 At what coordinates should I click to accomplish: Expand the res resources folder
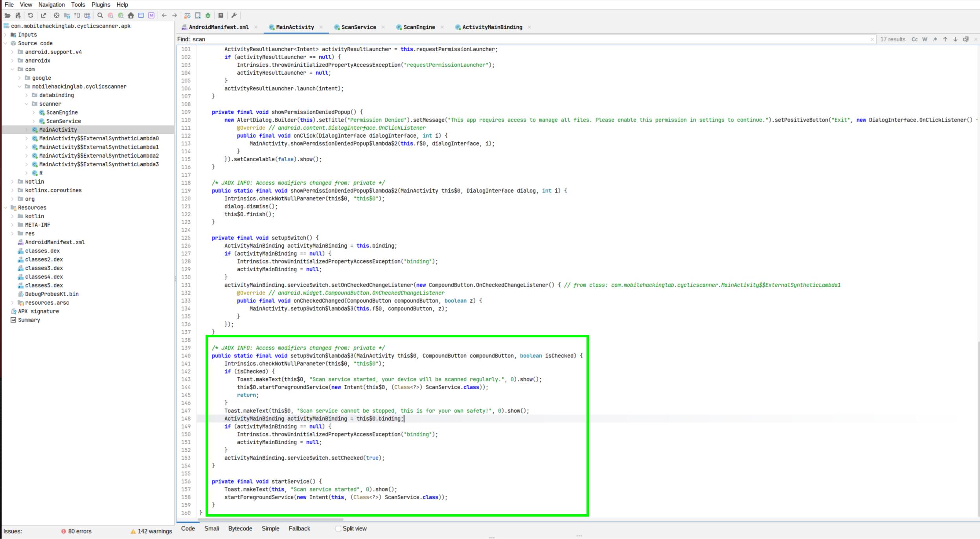coord(13,234)
